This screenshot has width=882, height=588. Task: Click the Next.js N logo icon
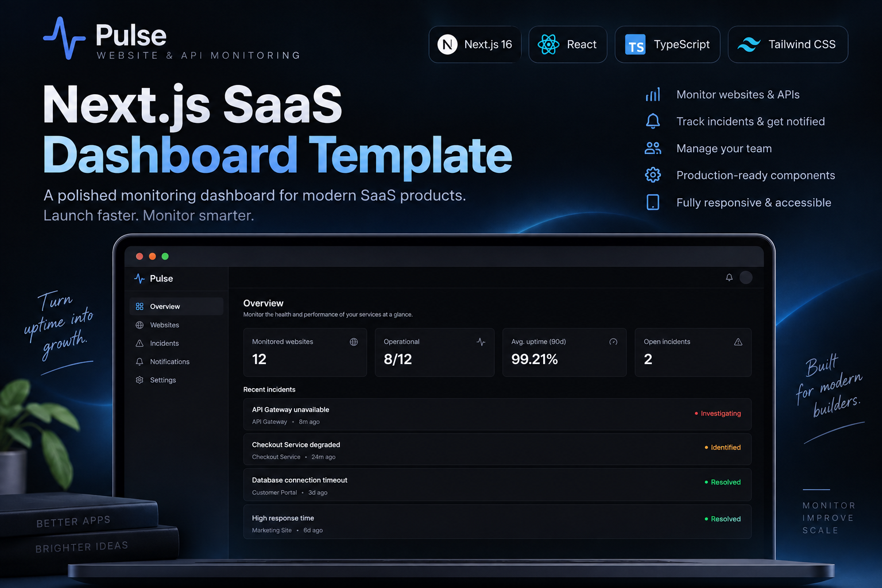(447, 44)
